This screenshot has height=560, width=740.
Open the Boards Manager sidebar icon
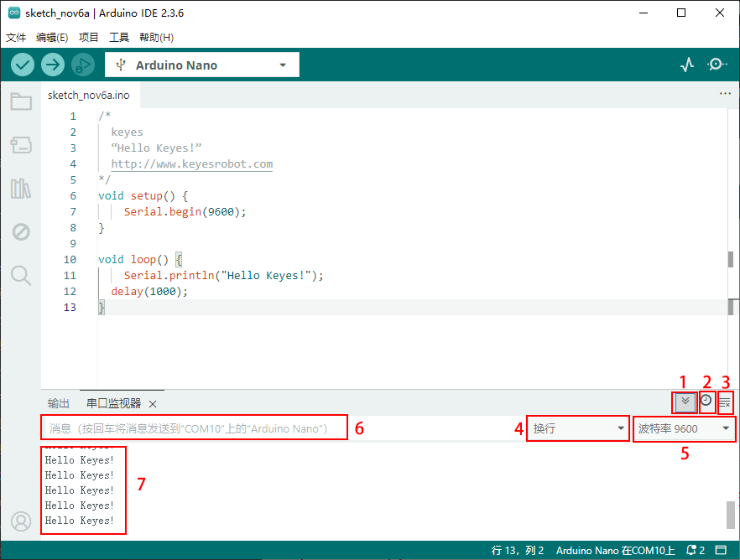tap(21, 145)
